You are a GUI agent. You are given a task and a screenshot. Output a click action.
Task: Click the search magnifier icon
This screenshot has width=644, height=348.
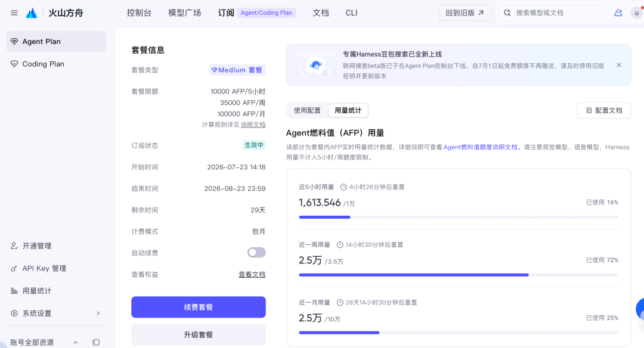click(x=507, y=13)
